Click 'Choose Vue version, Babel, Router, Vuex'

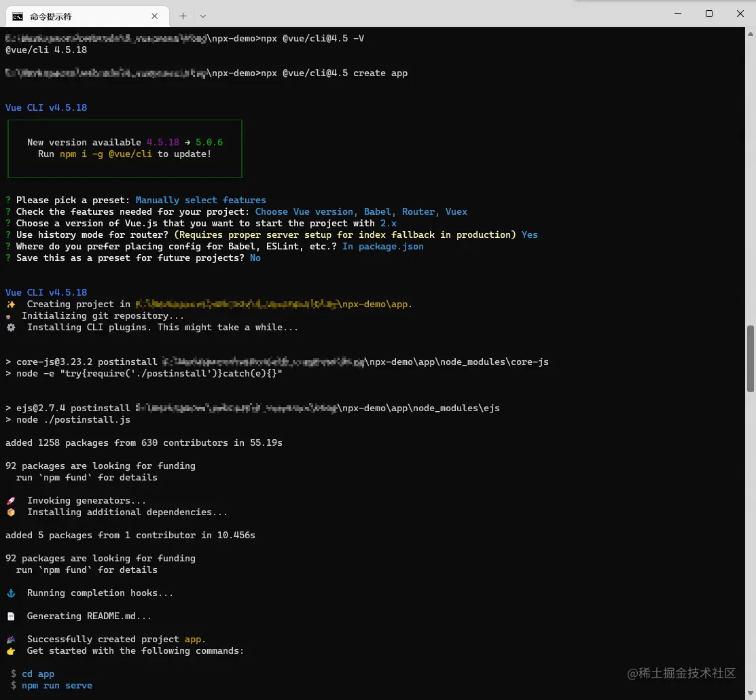361,212
